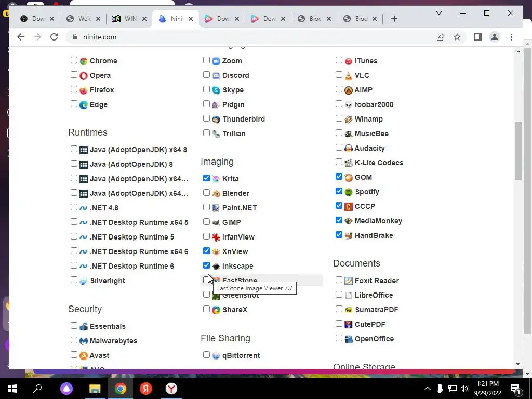Click the qBittorrent icon

(216, 355)
